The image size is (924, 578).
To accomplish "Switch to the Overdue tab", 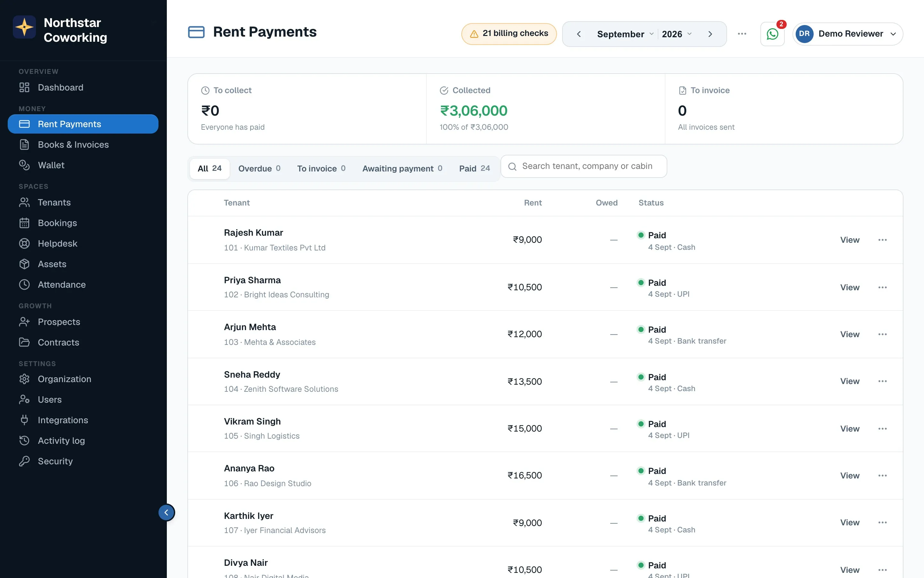I will click(x=259, y=169).
